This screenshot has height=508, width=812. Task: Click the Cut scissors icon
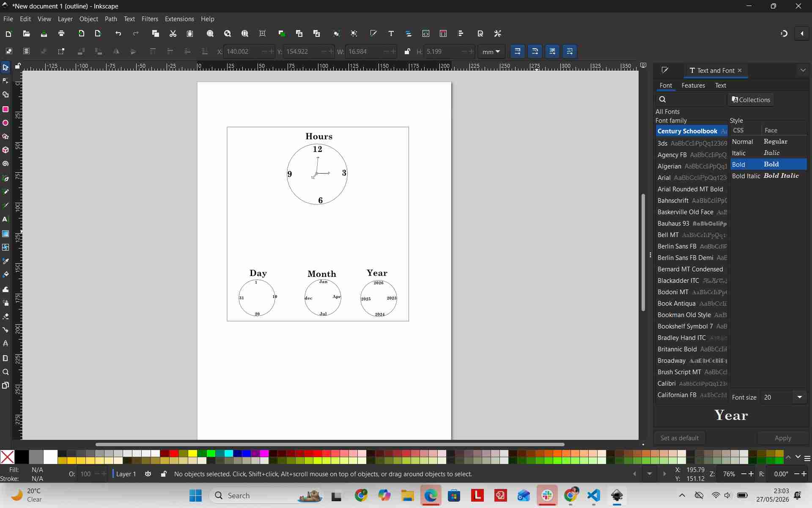pyautogui.click(x=173, y=33)
